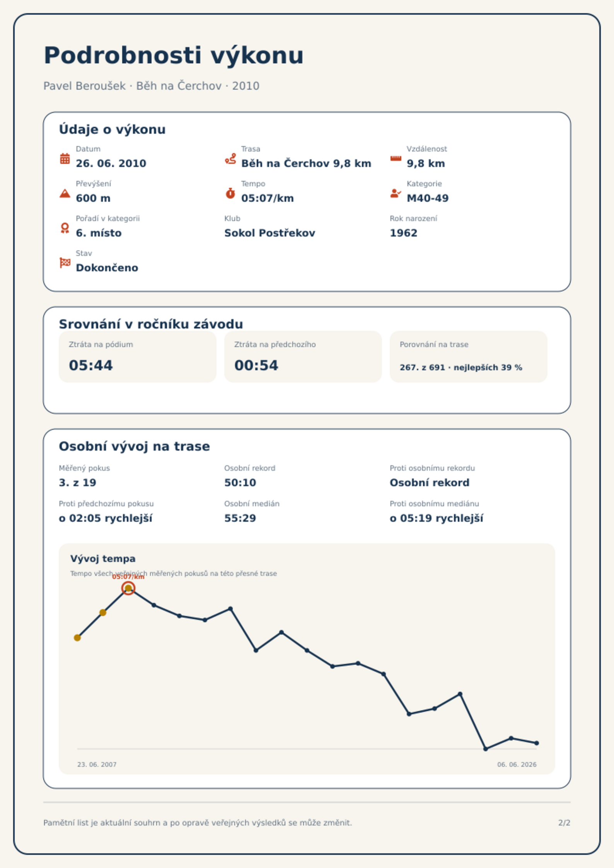Screen dimensions: 614x868
Task: Click the calendar icon next to Datum
Action: pos(65,158)
